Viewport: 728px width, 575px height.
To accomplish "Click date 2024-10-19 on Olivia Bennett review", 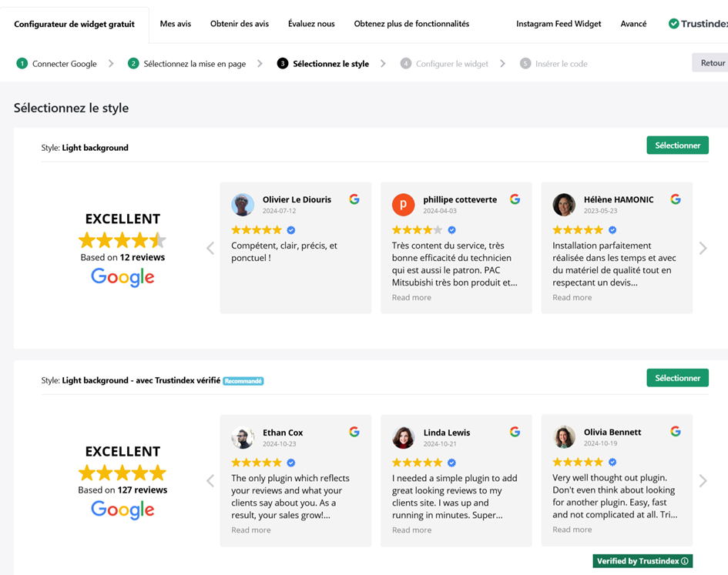I will 600,443.
